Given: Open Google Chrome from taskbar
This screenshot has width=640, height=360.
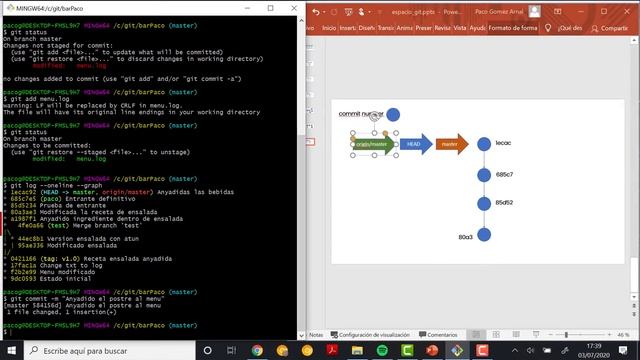Looking at the screenshot, I should pos(257,351).
